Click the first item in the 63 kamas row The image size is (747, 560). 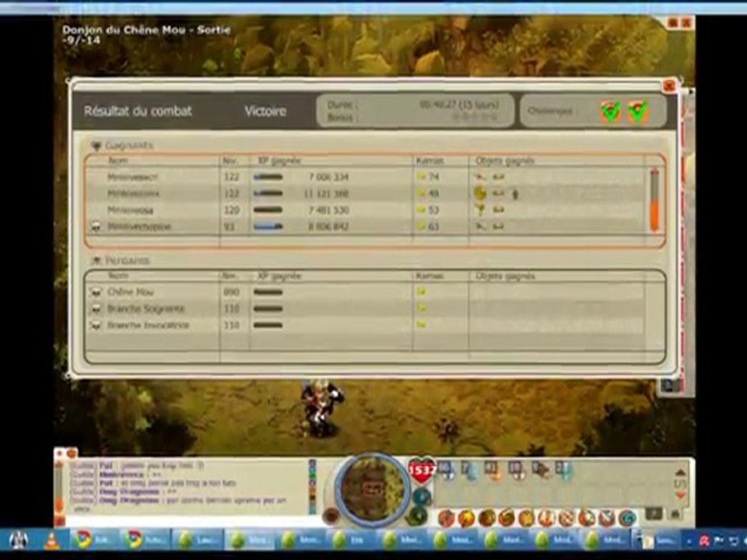481,226
